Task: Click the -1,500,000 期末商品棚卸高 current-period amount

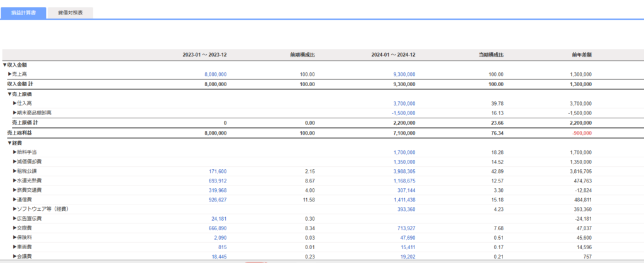Action: point(402,113)
